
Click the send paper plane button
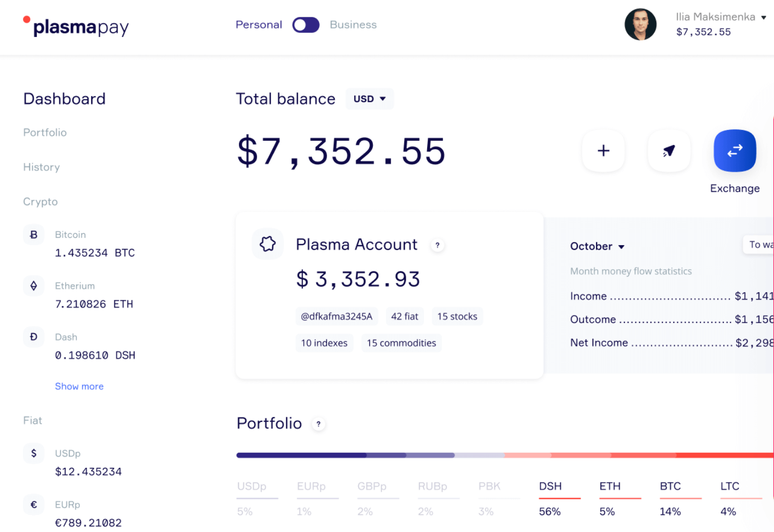pos(669,151)
